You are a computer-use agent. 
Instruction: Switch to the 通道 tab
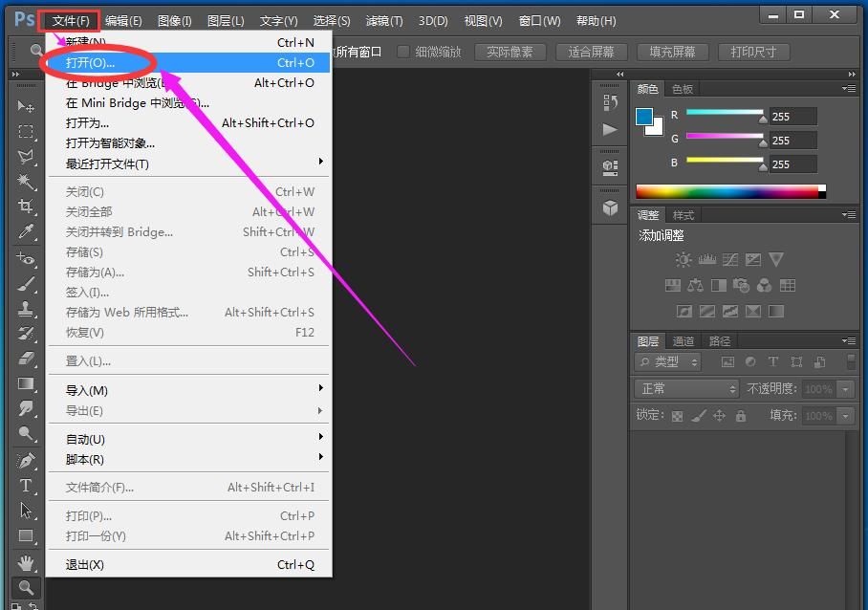684,341
